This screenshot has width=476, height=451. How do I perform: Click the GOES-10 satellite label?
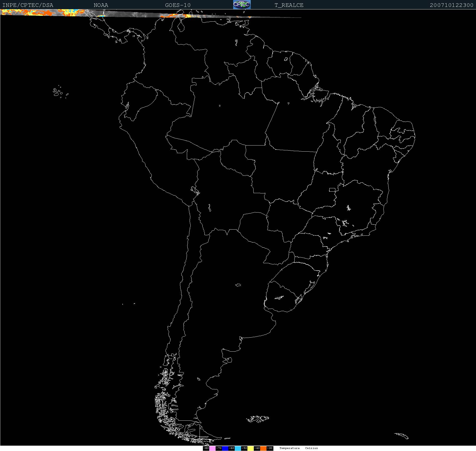(x=178, y=5)
